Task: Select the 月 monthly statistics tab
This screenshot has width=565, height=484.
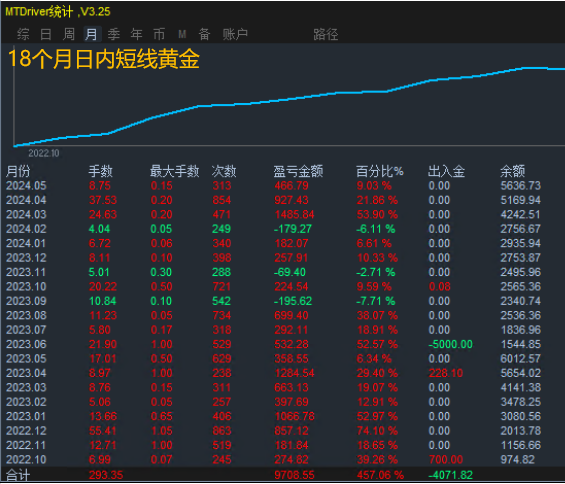Action: [x=92, y=34]
